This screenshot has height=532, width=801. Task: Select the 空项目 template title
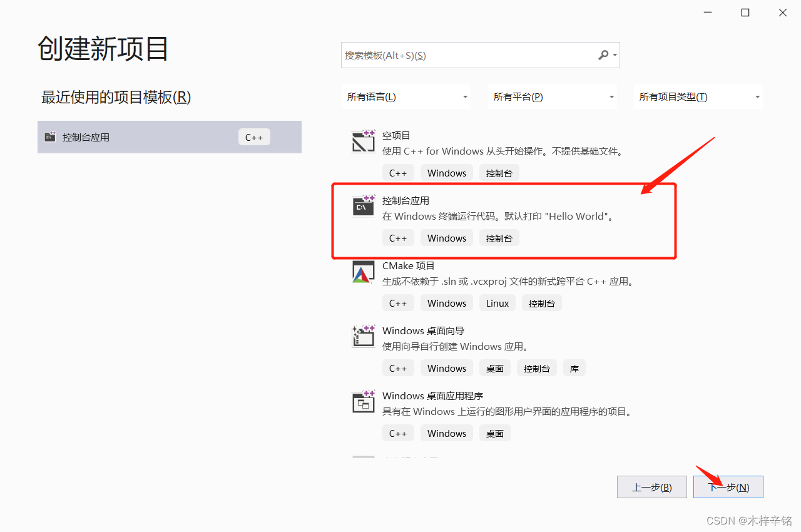pyautogui.click(x=396, y=135)
